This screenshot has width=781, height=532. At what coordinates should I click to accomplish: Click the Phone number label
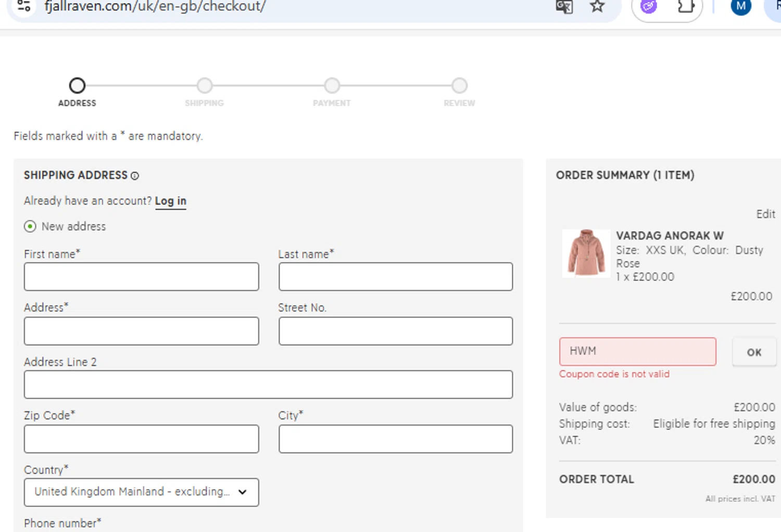62,523
